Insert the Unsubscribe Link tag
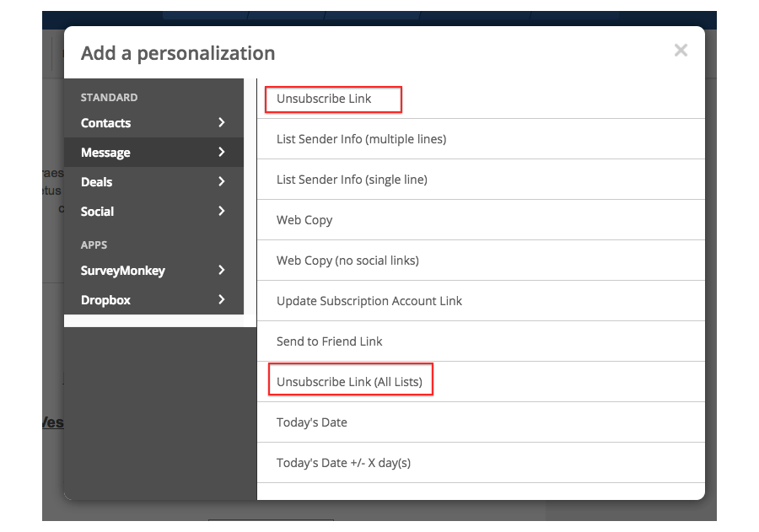The width and height of the screenshot is (759, 532). point(324,99)
